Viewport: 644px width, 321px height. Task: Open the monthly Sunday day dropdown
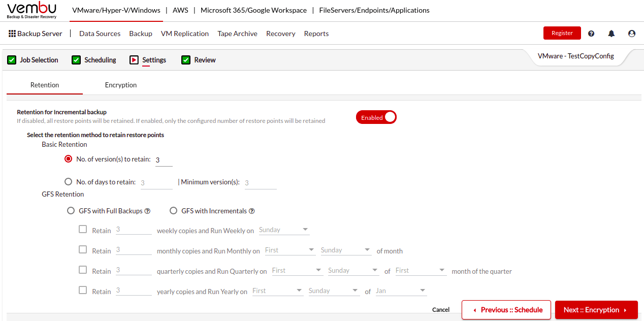[x=346, y=250]
